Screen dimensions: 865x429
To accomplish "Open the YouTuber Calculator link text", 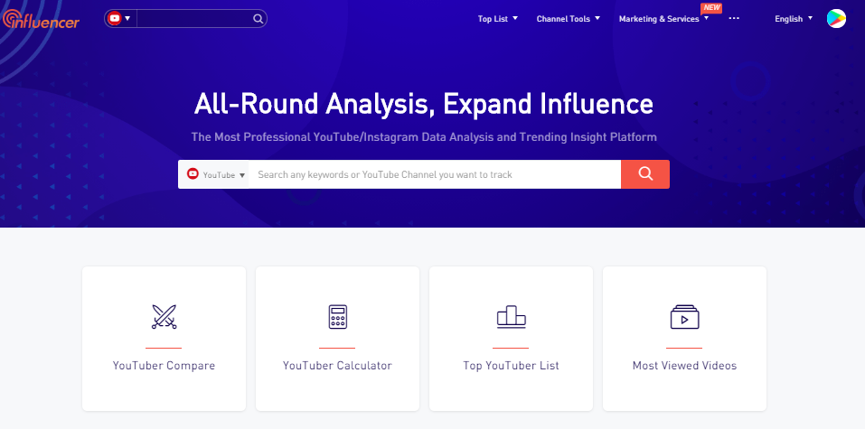I will (338, 366).
